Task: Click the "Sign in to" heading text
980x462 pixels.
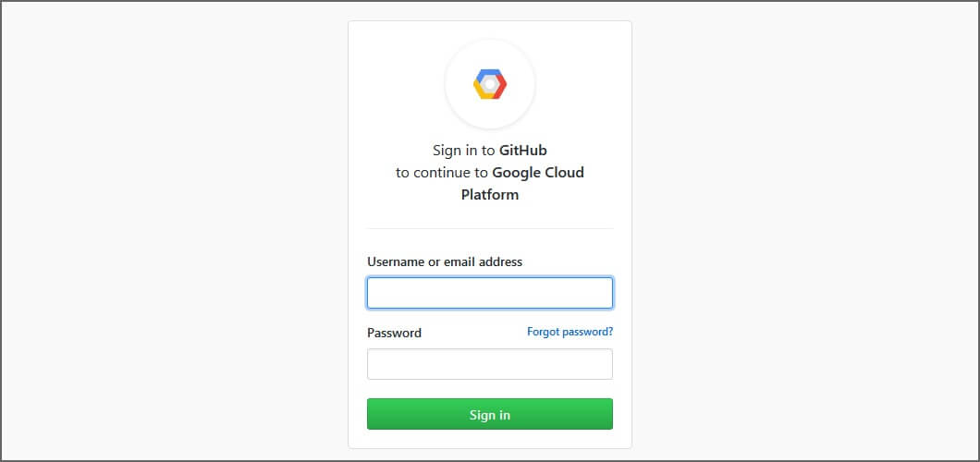Action: tap(463, 150)
